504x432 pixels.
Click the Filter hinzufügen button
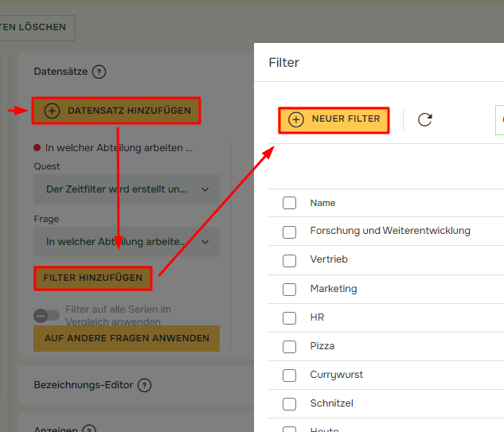click(x=92, y=278)
